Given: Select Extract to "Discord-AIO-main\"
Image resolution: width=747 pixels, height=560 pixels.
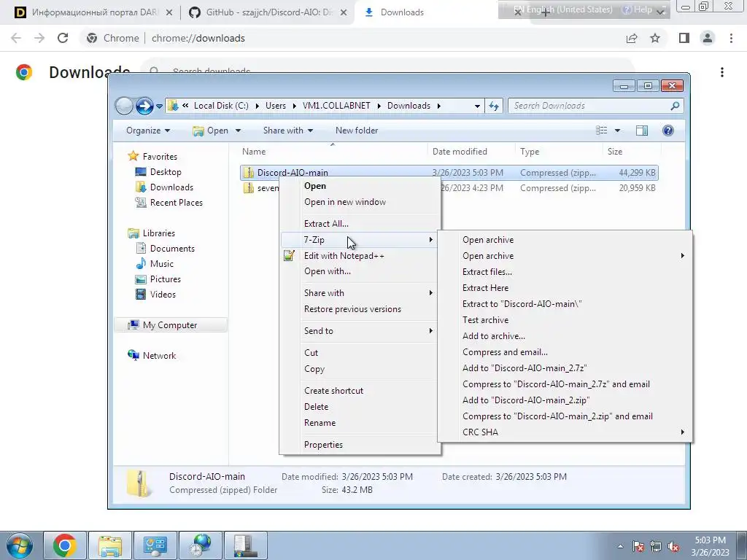Looking at the screenshot, I should click(x=522, y=304).
